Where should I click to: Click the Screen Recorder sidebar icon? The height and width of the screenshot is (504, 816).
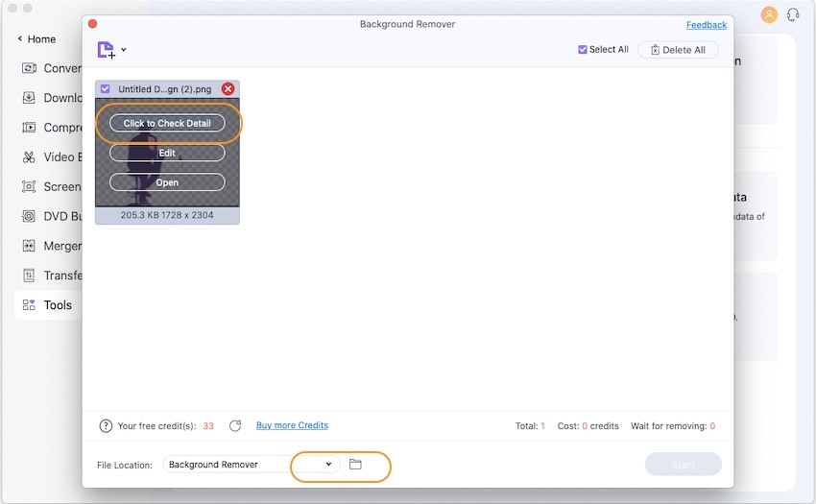coord(29,187)
